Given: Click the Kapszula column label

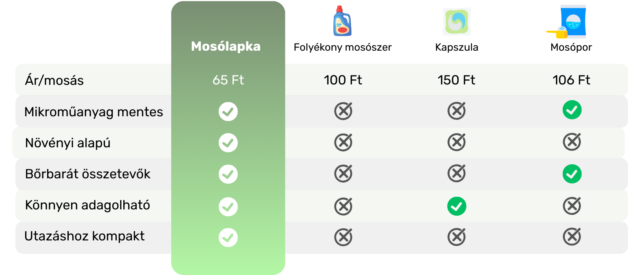Looking at the screenshot, I should pos(457,48).
